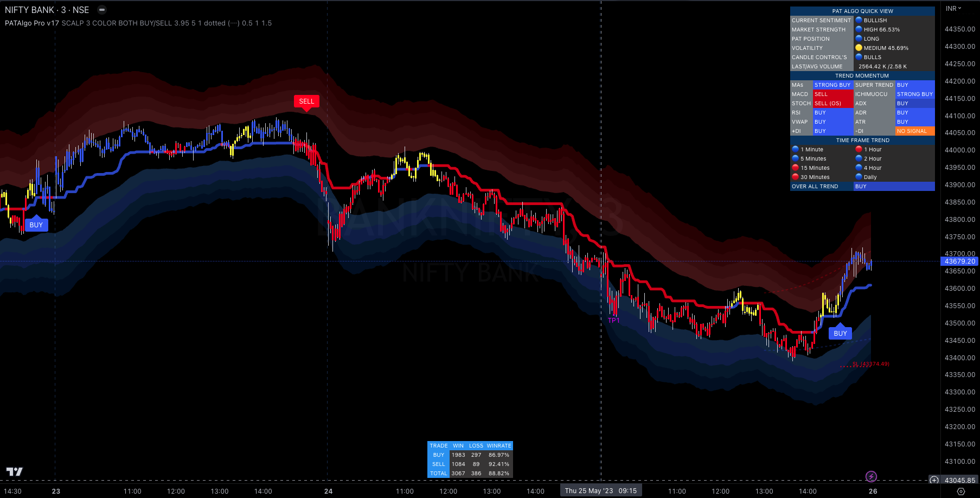
Task: Click the PAT ALGO QUICK VIEW header
Action: click(x=862, y=11)
